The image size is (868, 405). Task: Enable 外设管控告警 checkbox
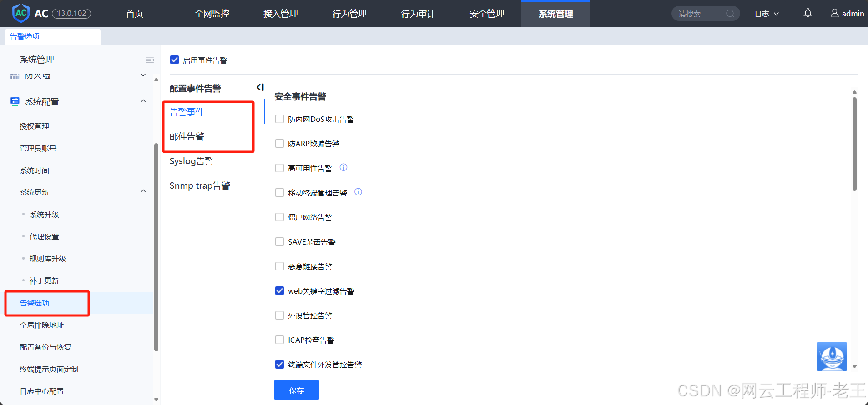pos(280,315)
